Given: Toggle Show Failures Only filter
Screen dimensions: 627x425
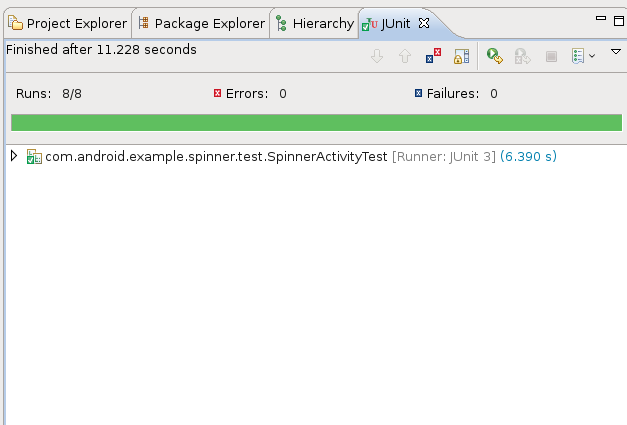Looking at the screenshot, I should (434, 57).
